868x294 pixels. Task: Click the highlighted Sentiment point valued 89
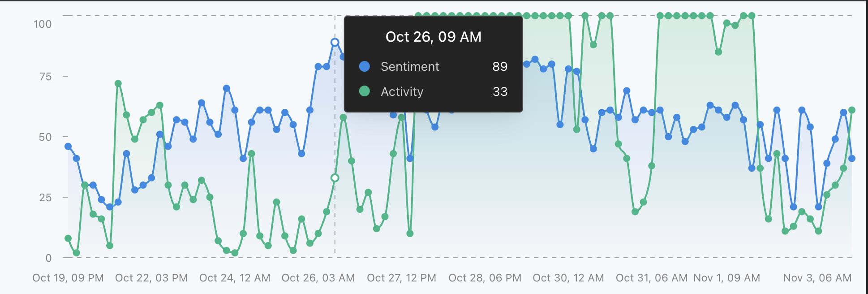click(335, 43)
